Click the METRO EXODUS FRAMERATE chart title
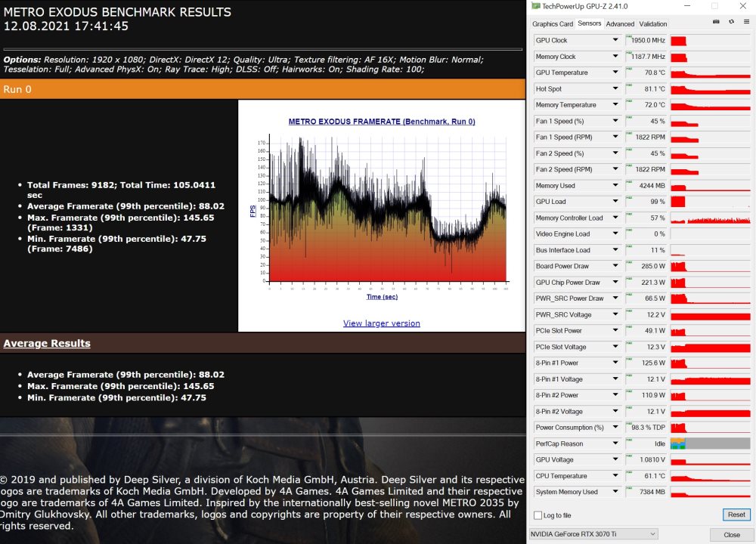The width and height of the screenshot is (756, 544). (381, 122)
